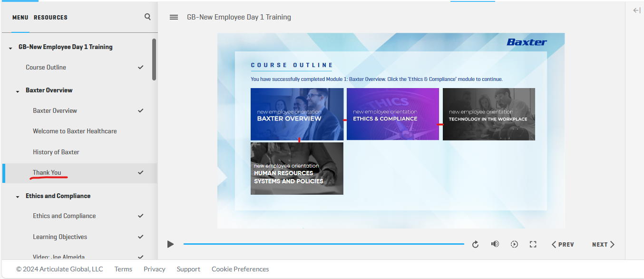644x279 pixels.
Task: Click the Baxter Overview module tile
Action: tap(297, 114)
